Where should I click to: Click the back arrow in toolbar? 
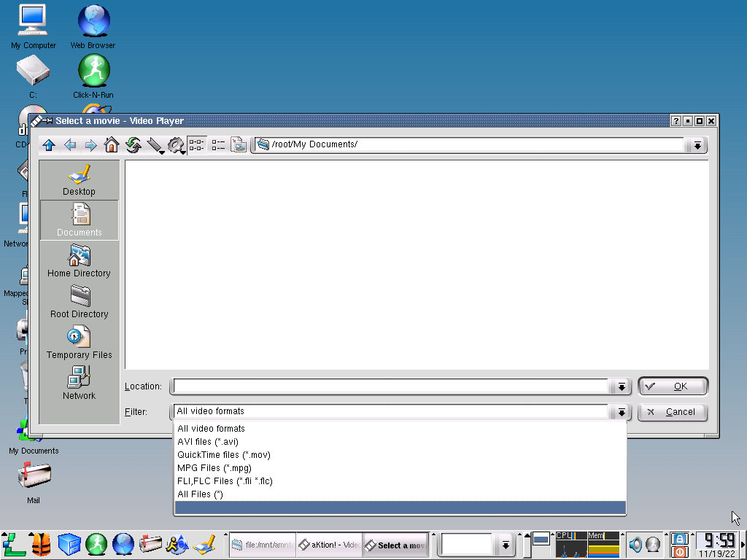pyautogui.click(x=70, y=145)
